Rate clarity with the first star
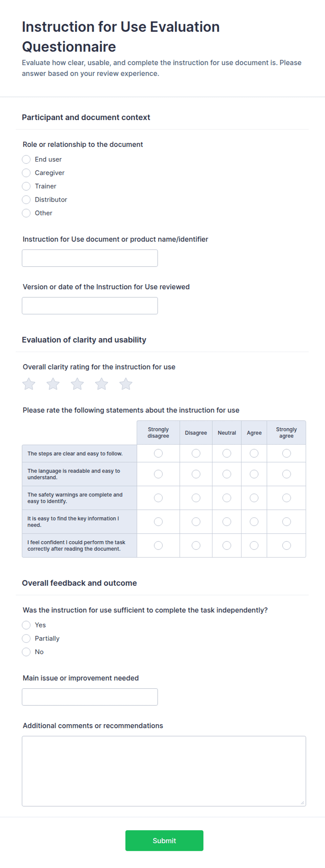 (29, 384)
